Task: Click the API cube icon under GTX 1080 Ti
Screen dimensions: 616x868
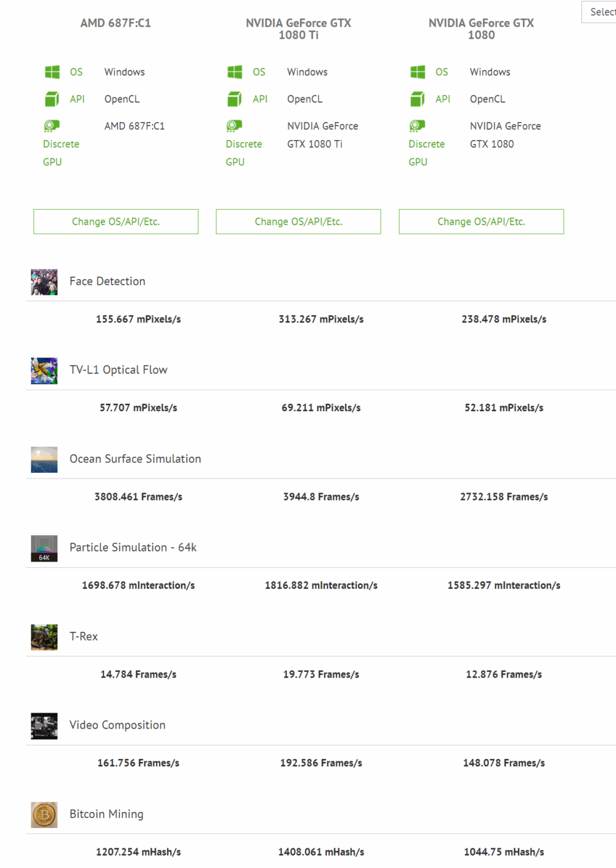Action: pyautogui.click(x=235, y=99)
